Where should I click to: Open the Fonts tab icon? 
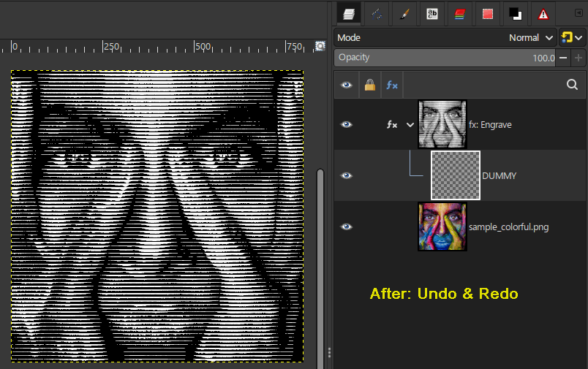tap(432, 14)
